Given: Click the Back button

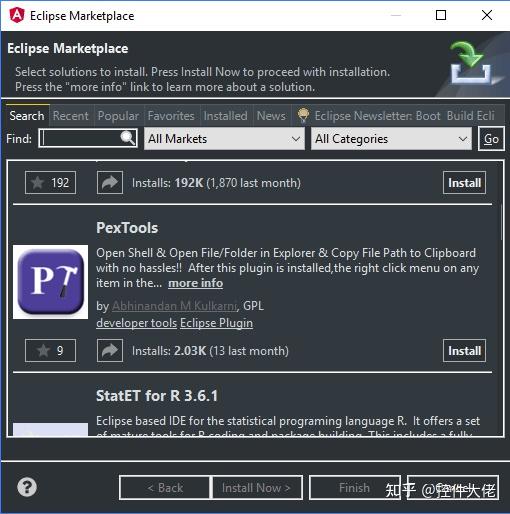Looking at the screenshot, I should click(x=165, y=488).
